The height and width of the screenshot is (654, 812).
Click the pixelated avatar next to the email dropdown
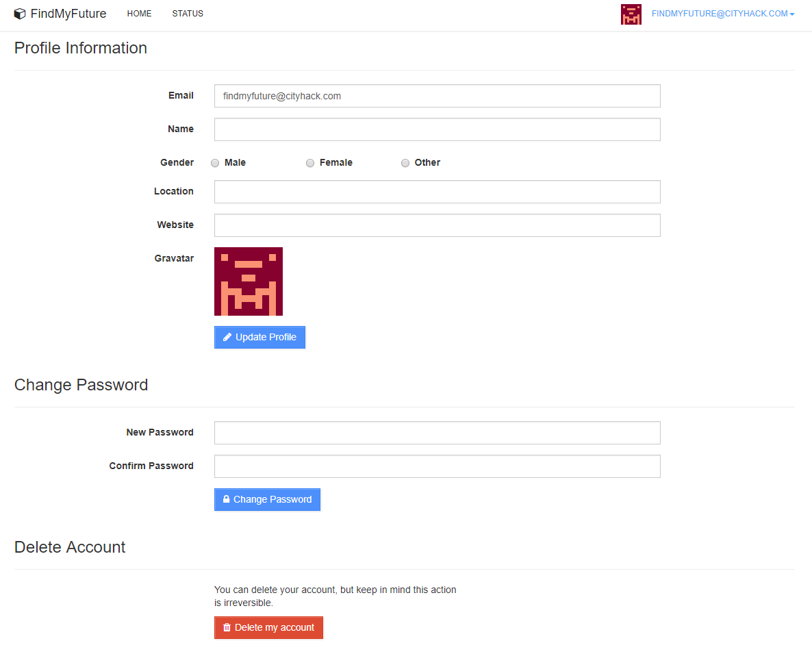[x=631, y=14]
